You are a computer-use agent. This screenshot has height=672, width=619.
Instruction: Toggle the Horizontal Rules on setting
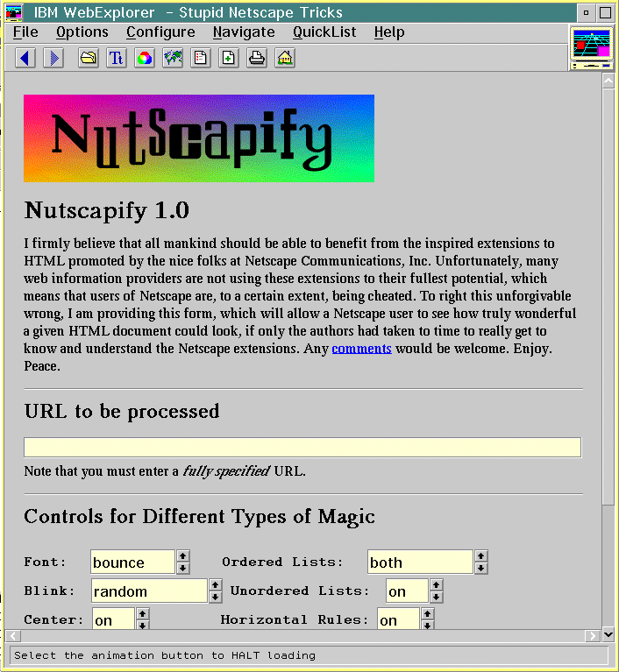427,619
